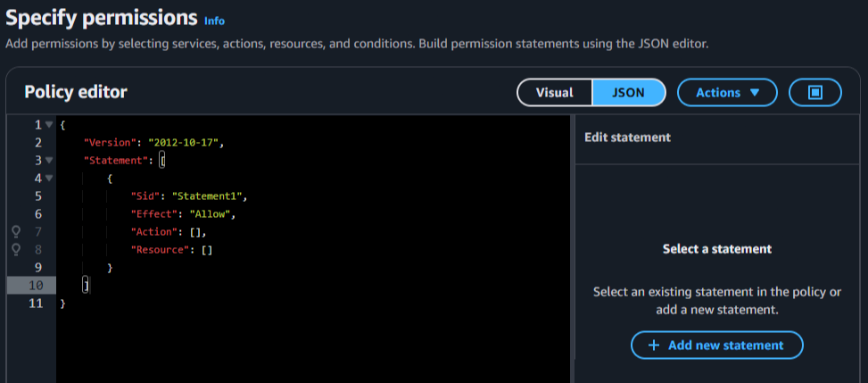The height and width of the screenshot is (383, 868).
Task: Open the Actions dropdown menu
Action: click(x=727, y=93)
